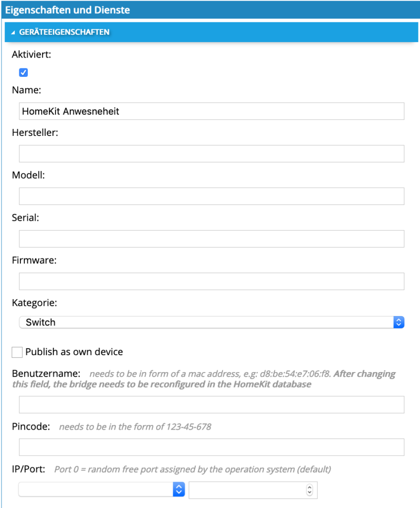Click the Kategorie label text
420x508 pixels.
tap(34, 303)
